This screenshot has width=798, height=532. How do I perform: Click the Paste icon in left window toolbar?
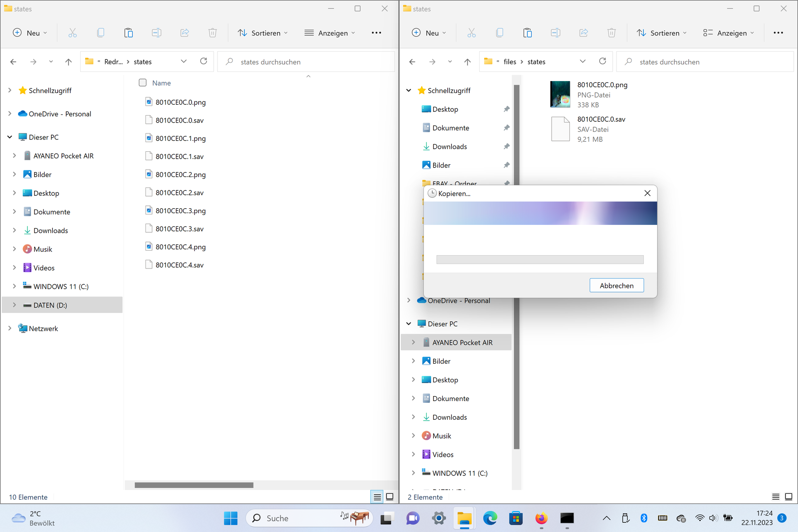pos(128,33)
